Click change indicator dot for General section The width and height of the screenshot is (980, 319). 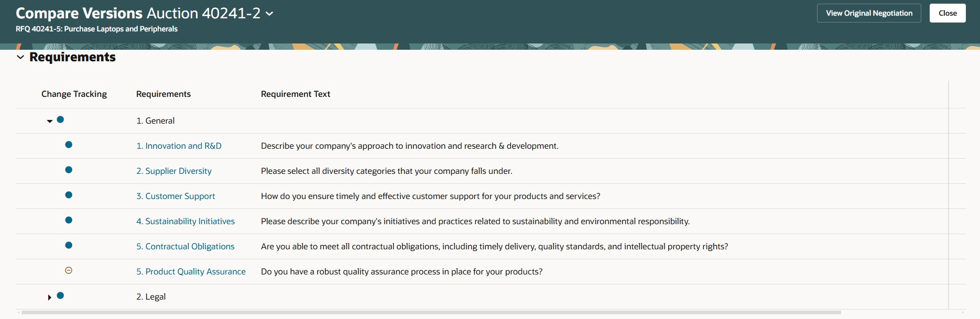60,119
